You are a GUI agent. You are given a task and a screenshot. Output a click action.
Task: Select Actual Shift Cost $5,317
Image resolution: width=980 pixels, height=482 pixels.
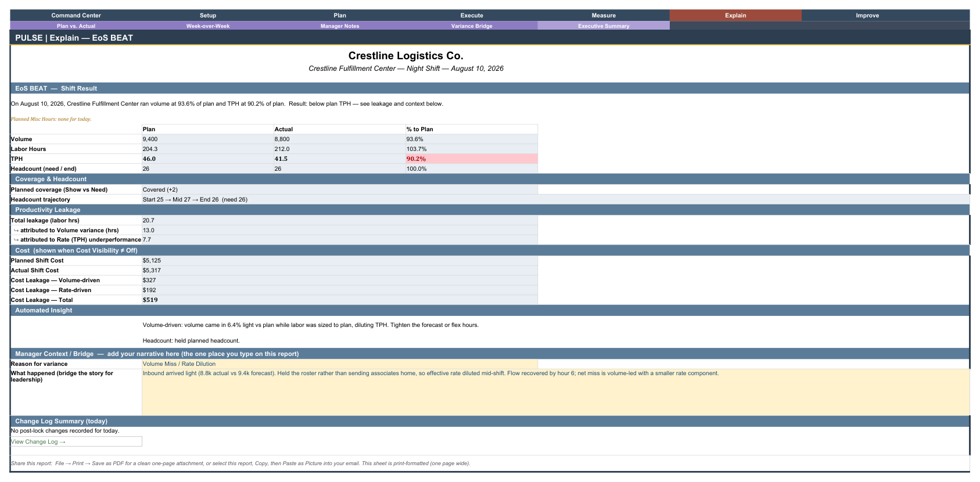pos(340,271)
